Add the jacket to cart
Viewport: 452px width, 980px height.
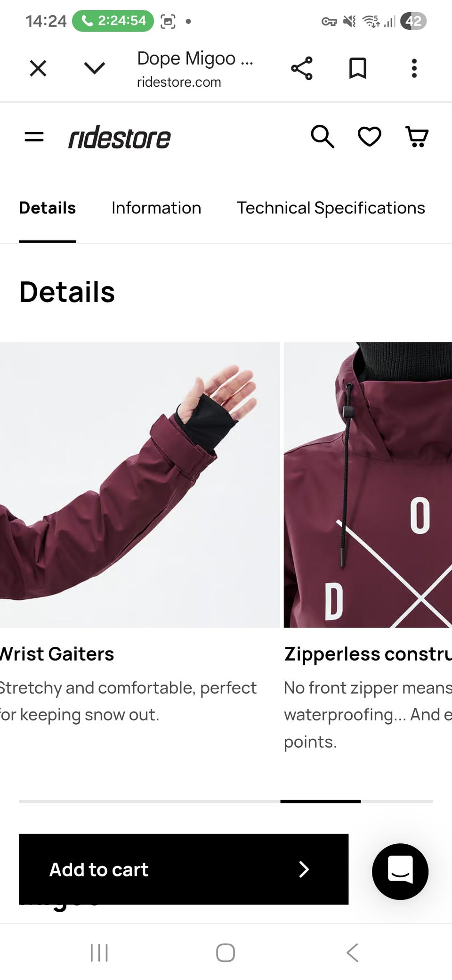(184, 869)
